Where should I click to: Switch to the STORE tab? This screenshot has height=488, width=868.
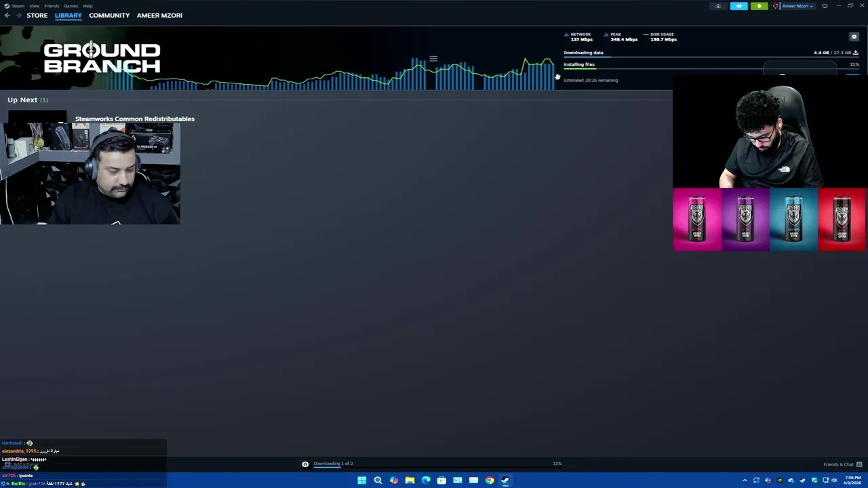37,15
